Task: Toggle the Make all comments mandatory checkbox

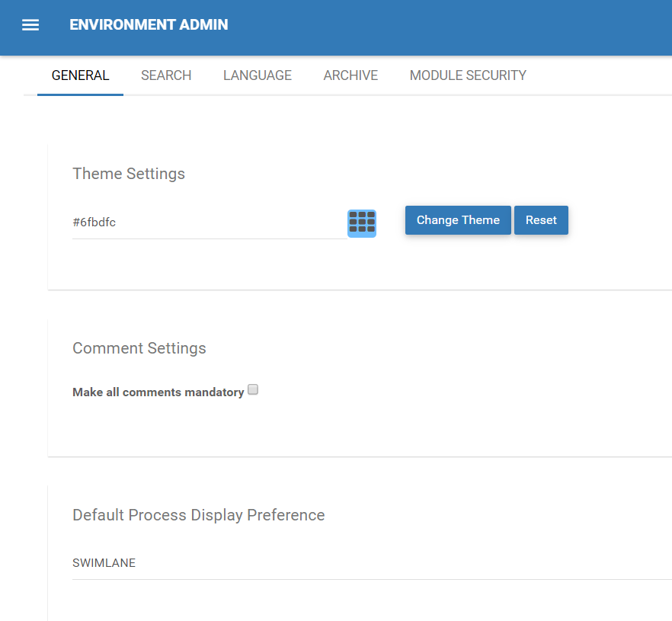Action: 253,390
